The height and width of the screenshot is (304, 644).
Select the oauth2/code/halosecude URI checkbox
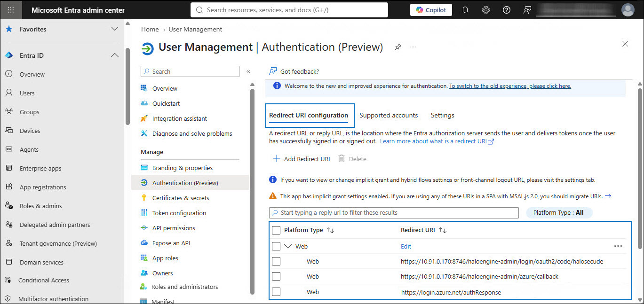[276, 261]
